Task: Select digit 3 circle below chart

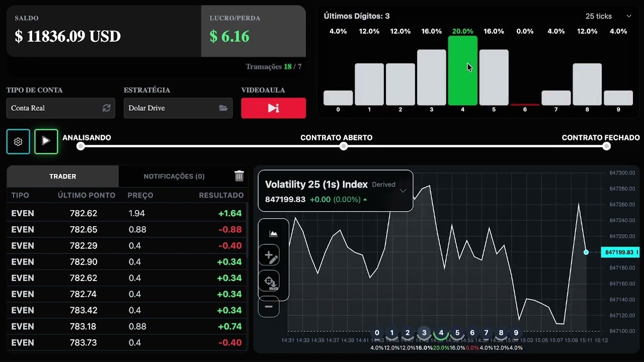Action: click(424, 333)
